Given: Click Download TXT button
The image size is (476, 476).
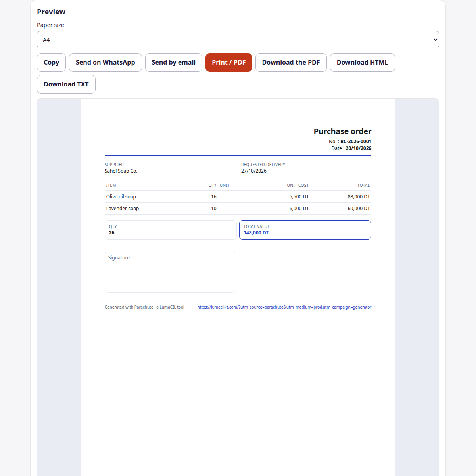Looking at the screenshot, I should (66, 84).
